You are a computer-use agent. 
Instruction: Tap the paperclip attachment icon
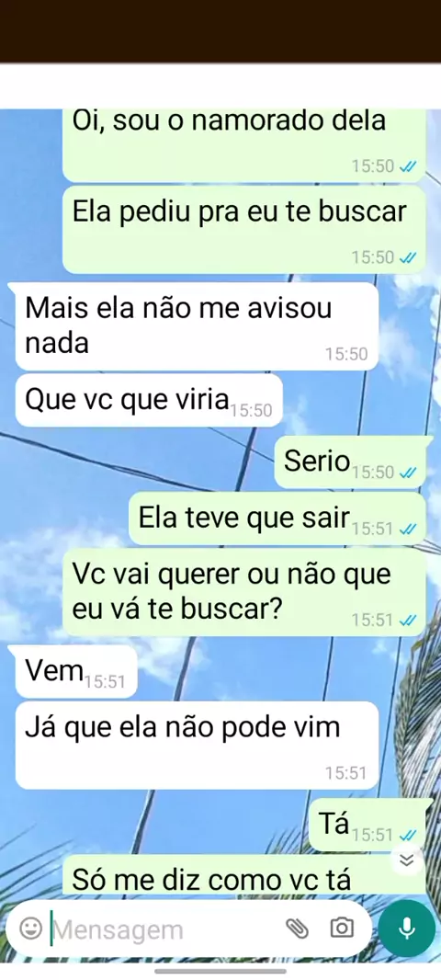click(298, 929)
